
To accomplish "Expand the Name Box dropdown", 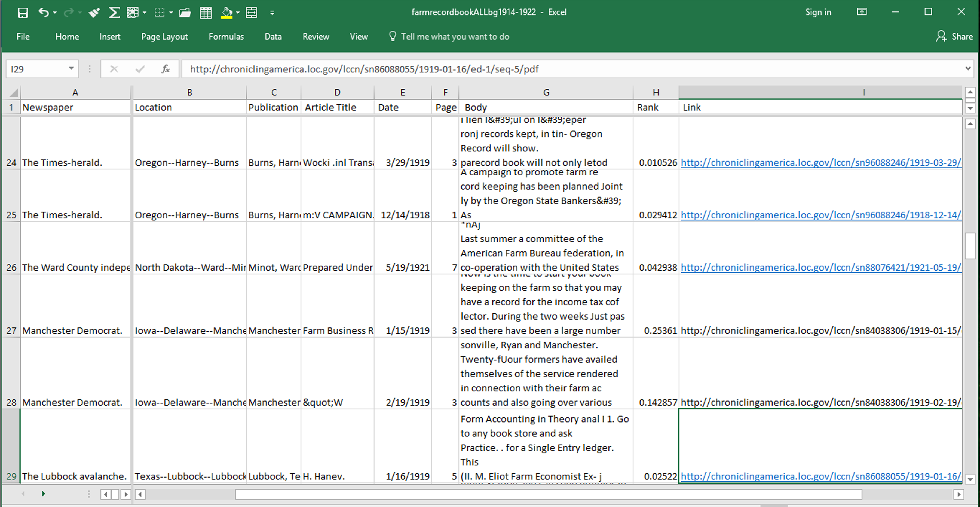I will (72, 69).
